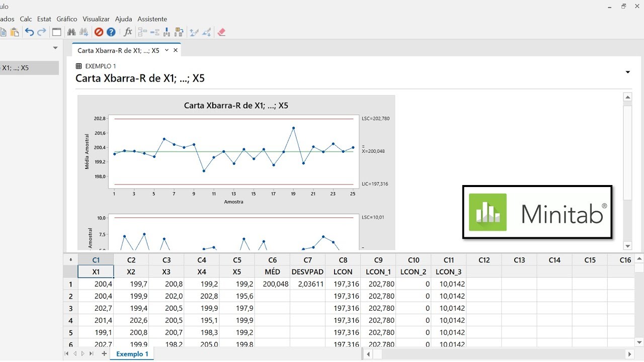Click the first insert-cells toolbar icon
Screen dimensions: 644x362
pos(142,32)
